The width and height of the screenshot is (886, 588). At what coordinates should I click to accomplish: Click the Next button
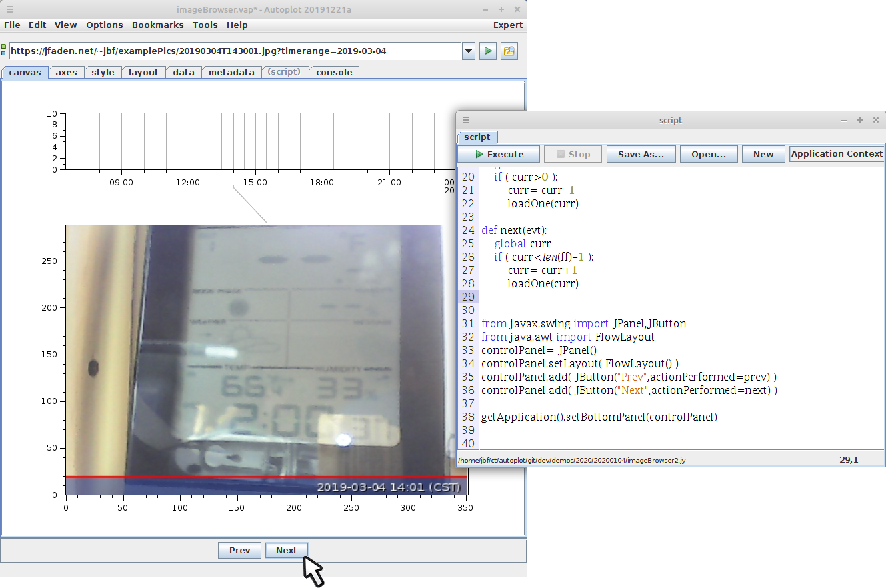286,550
